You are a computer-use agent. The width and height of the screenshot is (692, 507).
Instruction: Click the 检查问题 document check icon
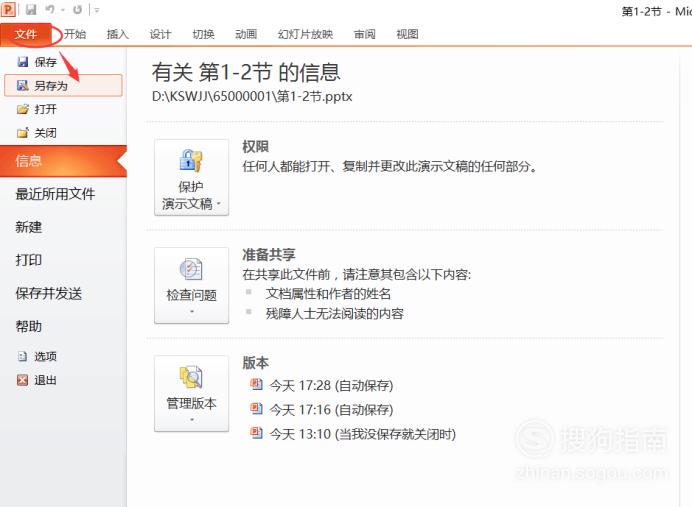coord(191,268)
